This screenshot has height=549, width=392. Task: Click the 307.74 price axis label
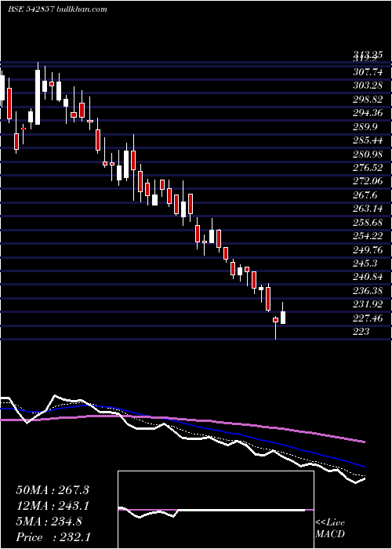368,72
